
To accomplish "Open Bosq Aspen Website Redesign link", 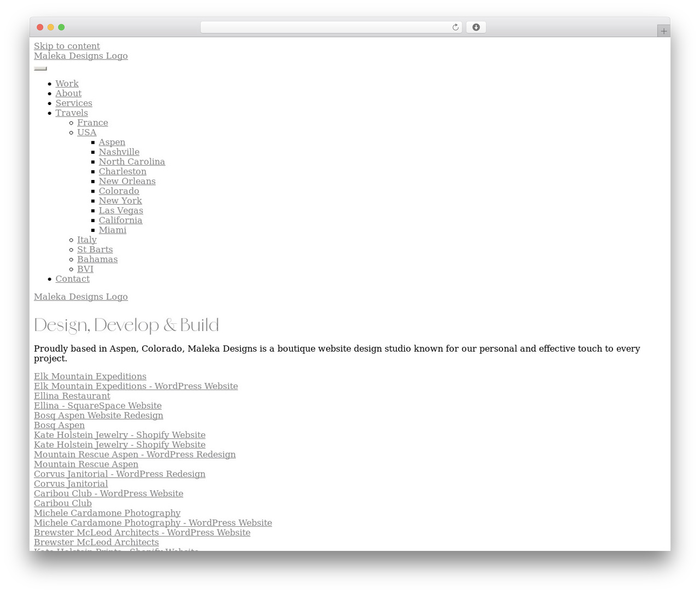I will click(98, 416).
